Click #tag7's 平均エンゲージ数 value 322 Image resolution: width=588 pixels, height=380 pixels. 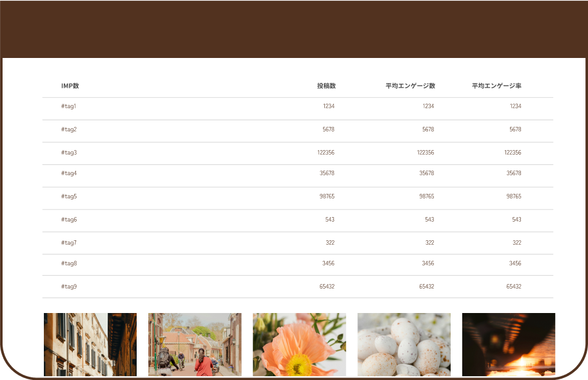point(430,243)
